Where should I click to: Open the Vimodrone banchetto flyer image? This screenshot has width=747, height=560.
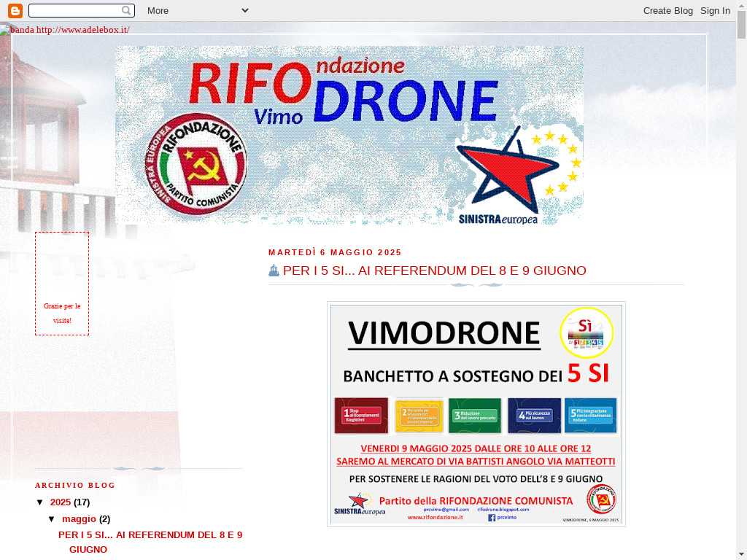point(476,414)
